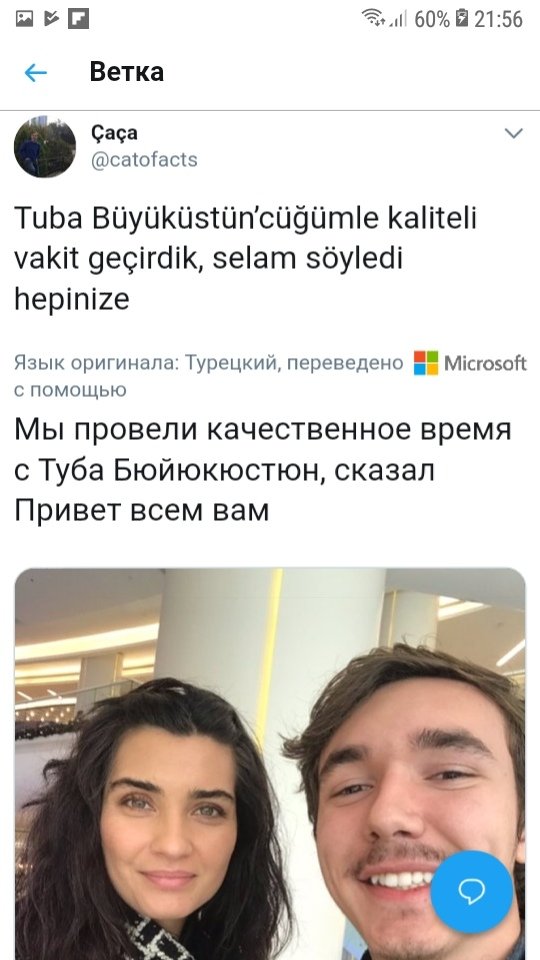The width and height of the screenshot is (540, 960).
Task: Open the attached selfie photo
Action: (x=270, y=764)
